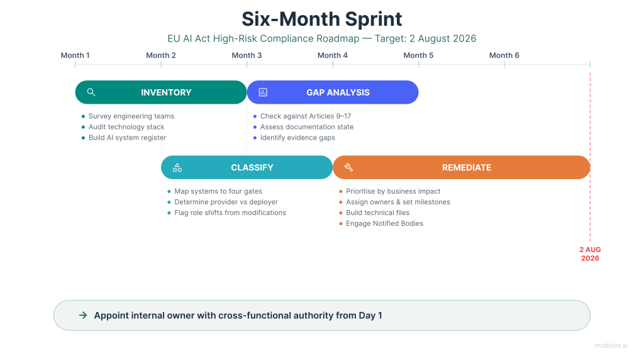The image size is (644, 354).
Task: Select the INVENTORY phase label
Action: [166, 92]
